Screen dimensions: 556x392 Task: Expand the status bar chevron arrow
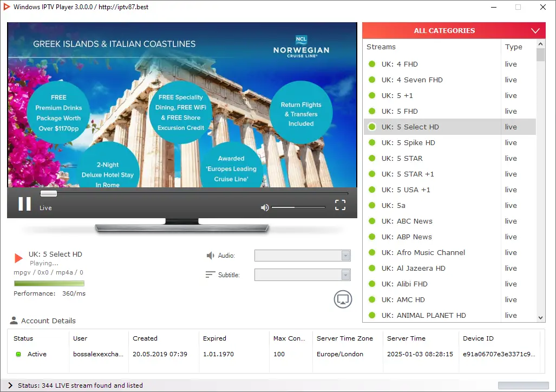tap(10, 386)
